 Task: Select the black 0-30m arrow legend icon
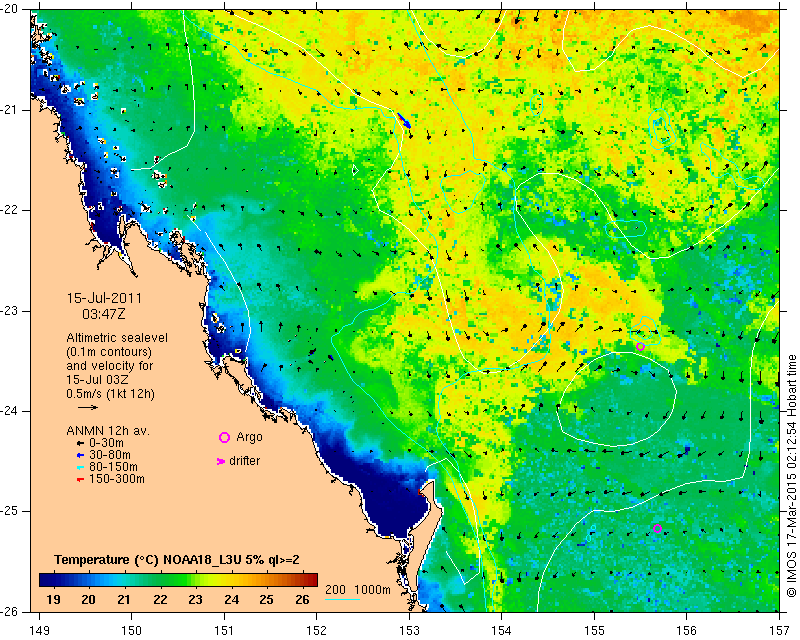coord(80,444)
